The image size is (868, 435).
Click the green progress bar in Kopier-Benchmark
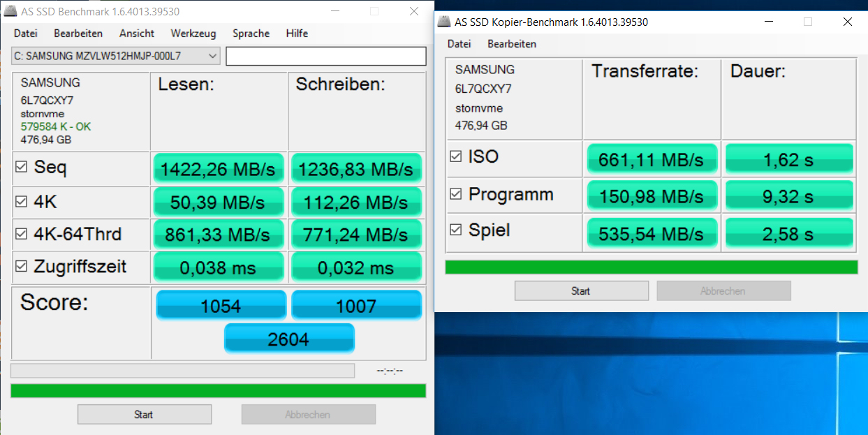coord(651,267)
